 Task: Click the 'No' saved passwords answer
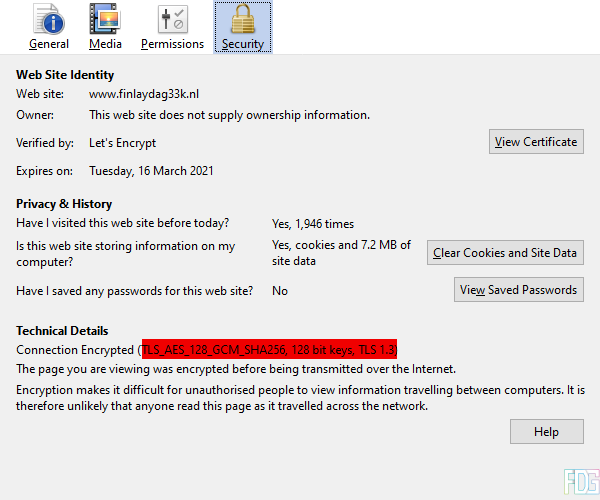click(280, 291)
